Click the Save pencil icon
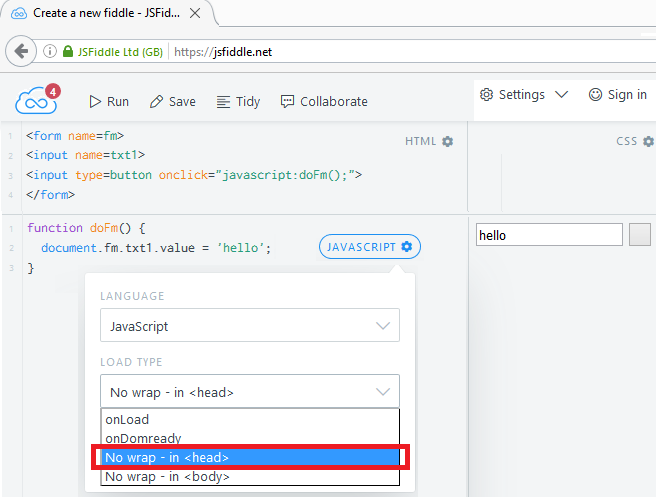The width and height of the screenshot is (656, 497). (x=156, y=101)
